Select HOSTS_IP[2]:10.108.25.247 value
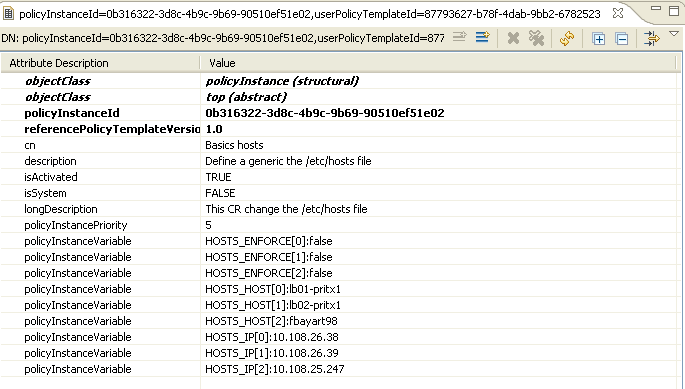 [275, 369]
